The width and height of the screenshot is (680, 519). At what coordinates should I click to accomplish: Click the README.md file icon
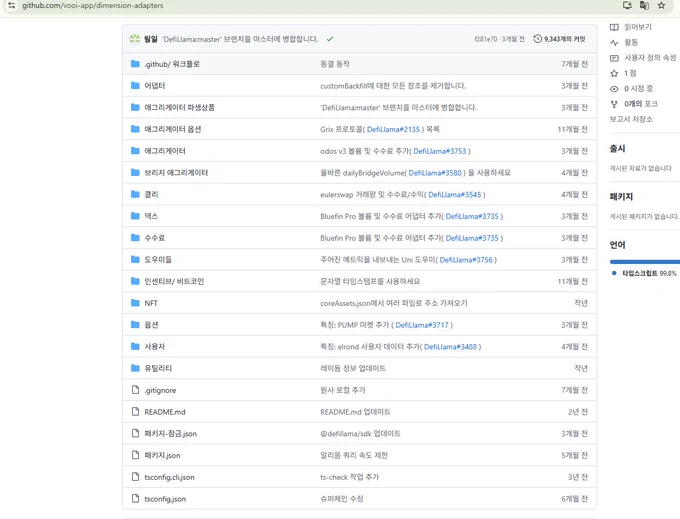135,411
